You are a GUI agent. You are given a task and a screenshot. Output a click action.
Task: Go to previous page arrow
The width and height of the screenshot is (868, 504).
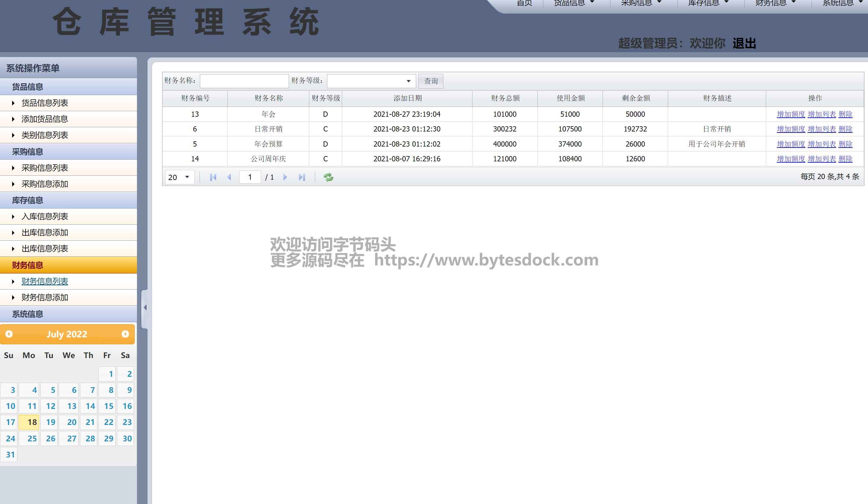point(229,177)
